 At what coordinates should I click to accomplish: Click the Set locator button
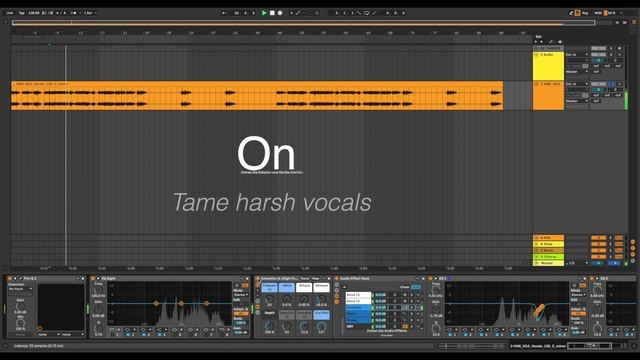coord(539,36)
